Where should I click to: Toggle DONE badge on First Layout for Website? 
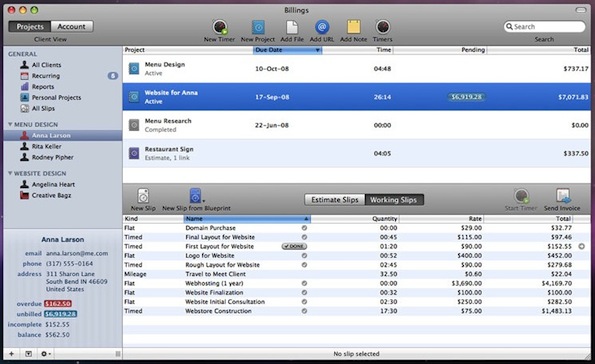[294, 246]
